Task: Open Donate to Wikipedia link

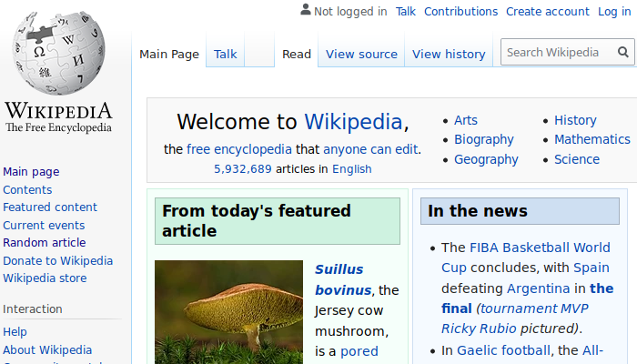Action: (x=57, y=261)
